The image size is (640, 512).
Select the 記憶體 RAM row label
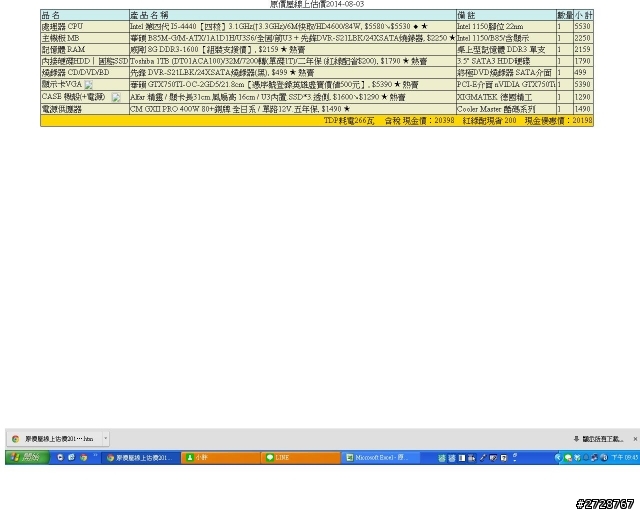pos(63,49)
